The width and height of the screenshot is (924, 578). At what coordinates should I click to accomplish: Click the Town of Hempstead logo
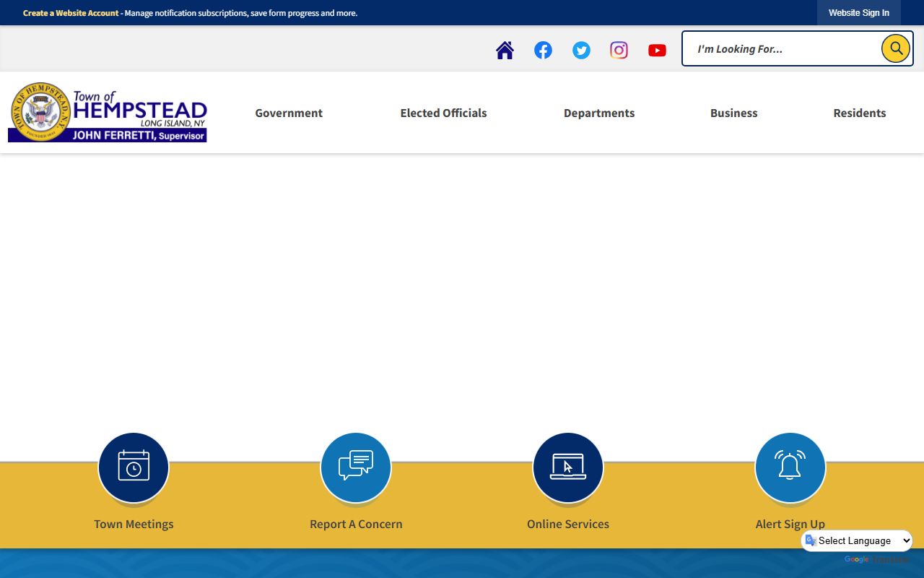(108, 112)
